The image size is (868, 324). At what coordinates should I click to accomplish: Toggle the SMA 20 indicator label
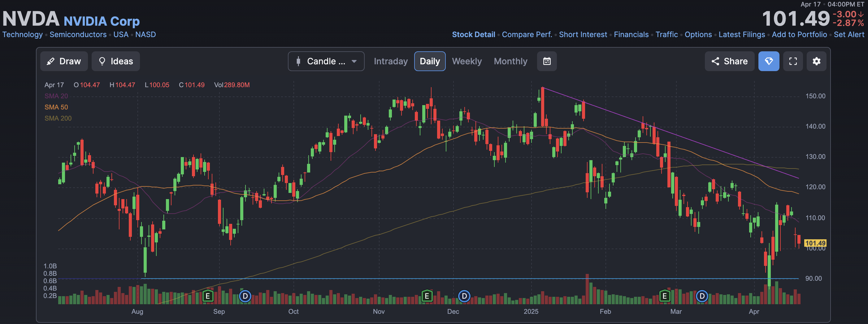(56, 96)
